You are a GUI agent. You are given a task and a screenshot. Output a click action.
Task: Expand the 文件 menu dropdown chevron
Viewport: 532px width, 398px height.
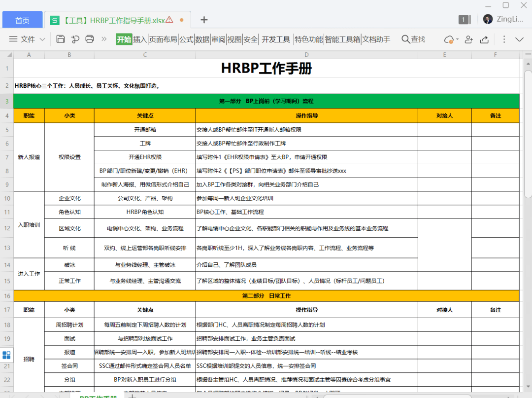pyautogui.click(x=42, y=39)
